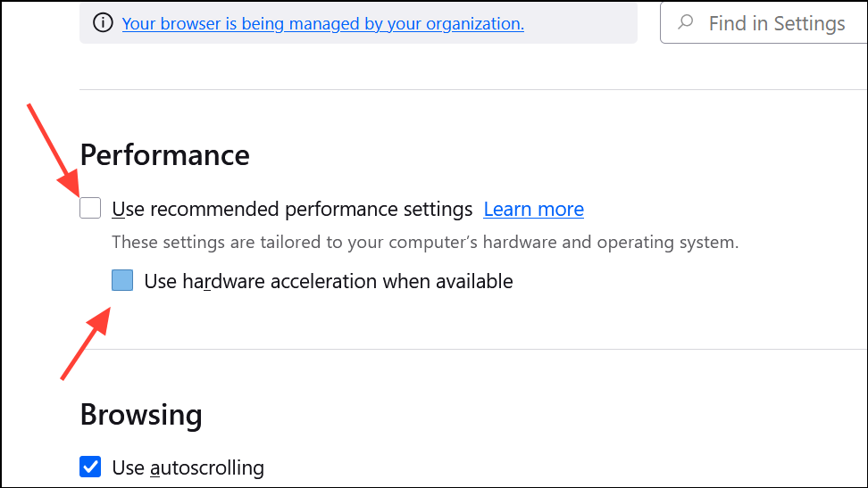
Task: Click the grey managed-browser notification banner
Action: point(580,24)
